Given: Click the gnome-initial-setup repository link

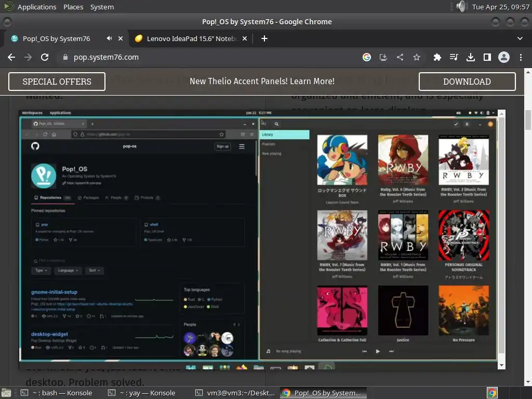Looking at the screenshot, I should (x=54, y=292).
